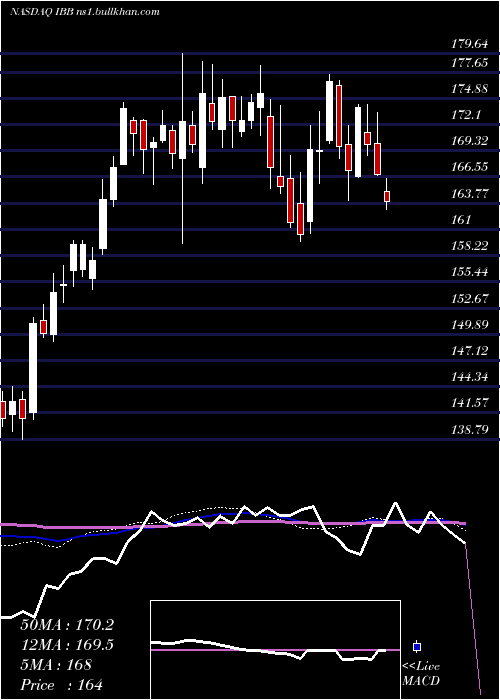The height and width of the screenshot is (700, 500).
Task: Click the 149.89 price axis label
Action: (470, 325)
